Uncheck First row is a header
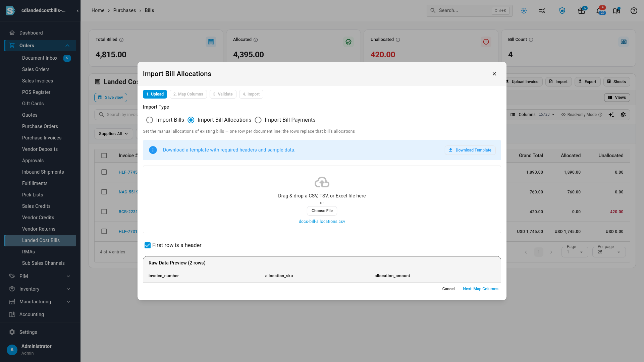 pyautogui.click(x=148, y=245)
